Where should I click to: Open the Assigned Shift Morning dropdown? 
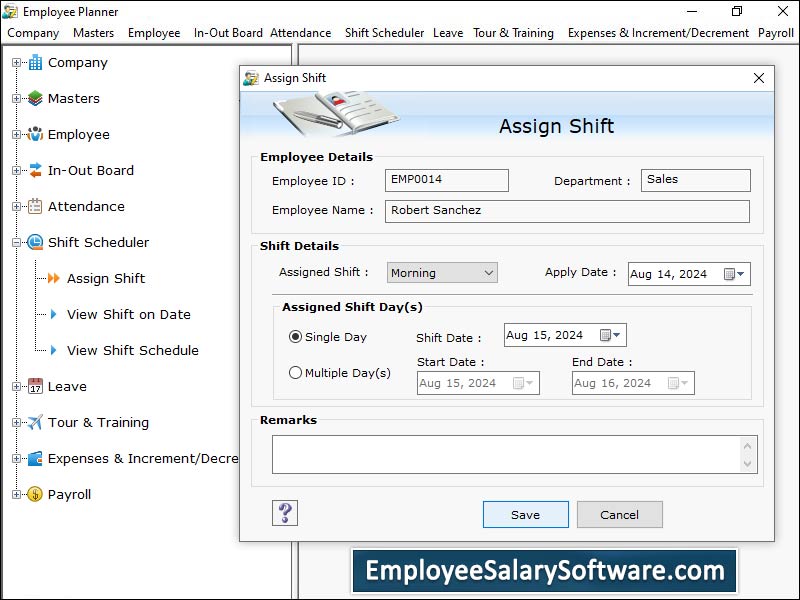point(442,273)
